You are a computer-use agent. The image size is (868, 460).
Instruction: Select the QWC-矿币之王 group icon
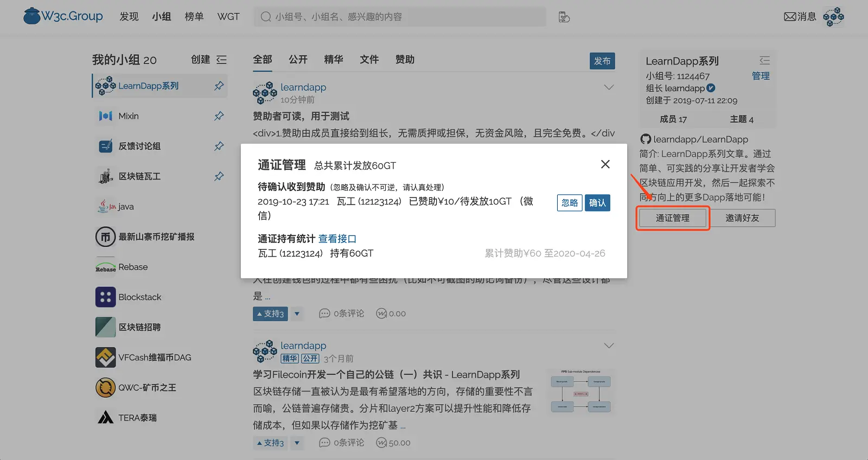[x=105, y=388]
